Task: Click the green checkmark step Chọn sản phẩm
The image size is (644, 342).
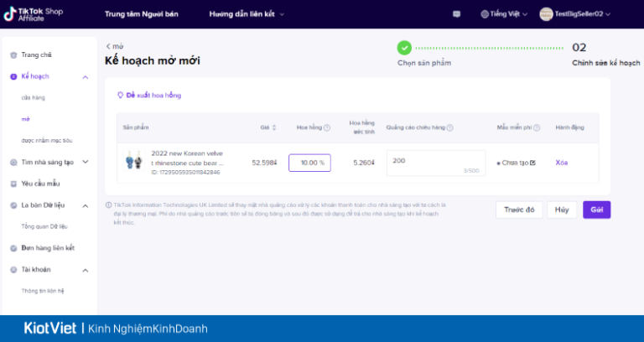Action: coord(404,48)
